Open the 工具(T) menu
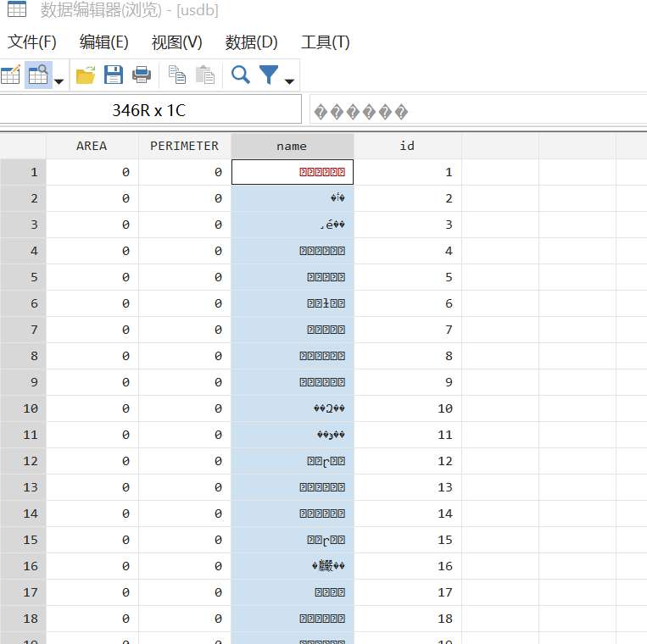The image size is (647, 644). [x=325, y=42]
